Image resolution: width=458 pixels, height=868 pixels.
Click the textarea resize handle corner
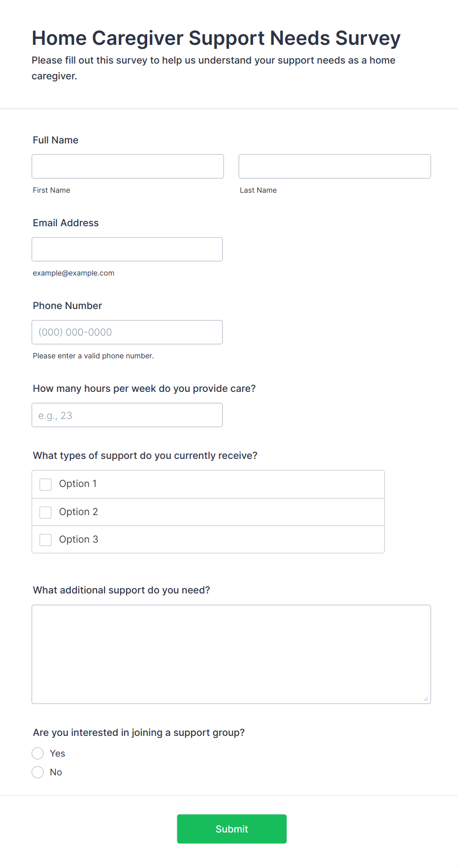tap(425, 698)
